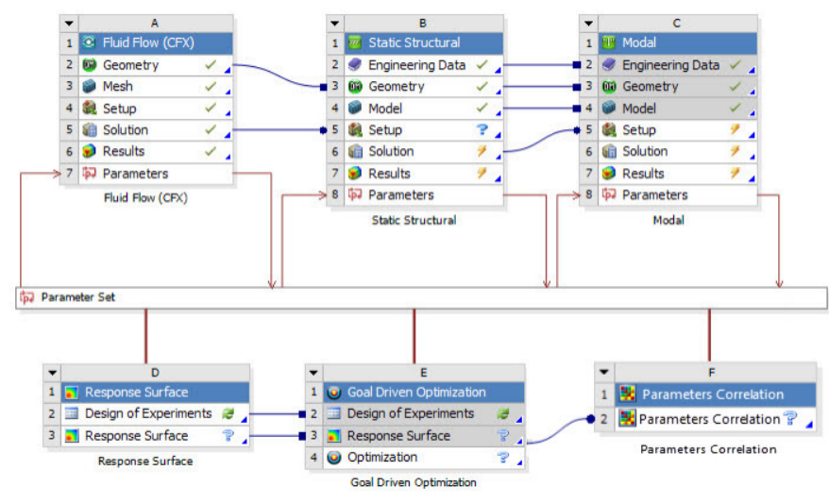Click Parameters Correlation caption below system F

[708, 449]
